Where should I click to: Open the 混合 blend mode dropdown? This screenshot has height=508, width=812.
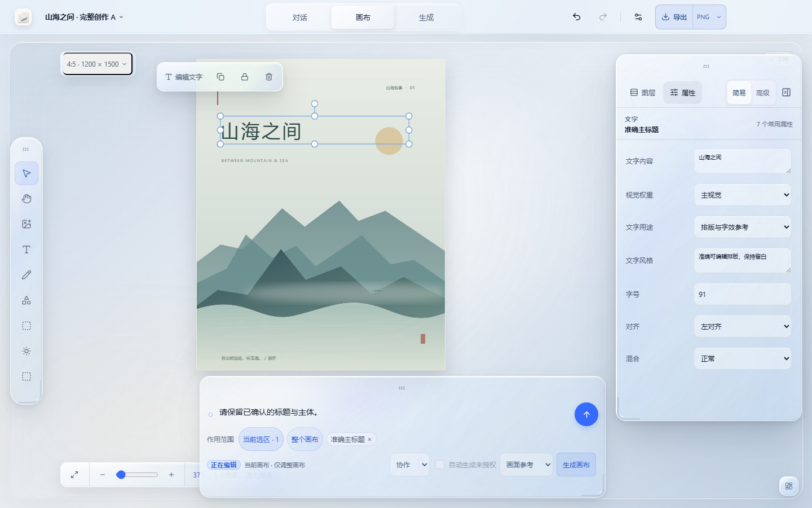click(743, 358)
